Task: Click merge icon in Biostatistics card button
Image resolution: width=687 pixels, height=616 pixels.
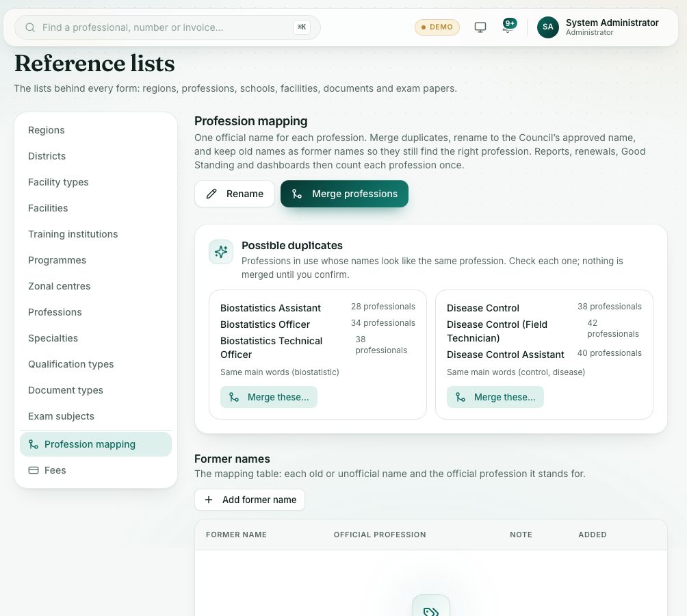Action: point(234,398)
